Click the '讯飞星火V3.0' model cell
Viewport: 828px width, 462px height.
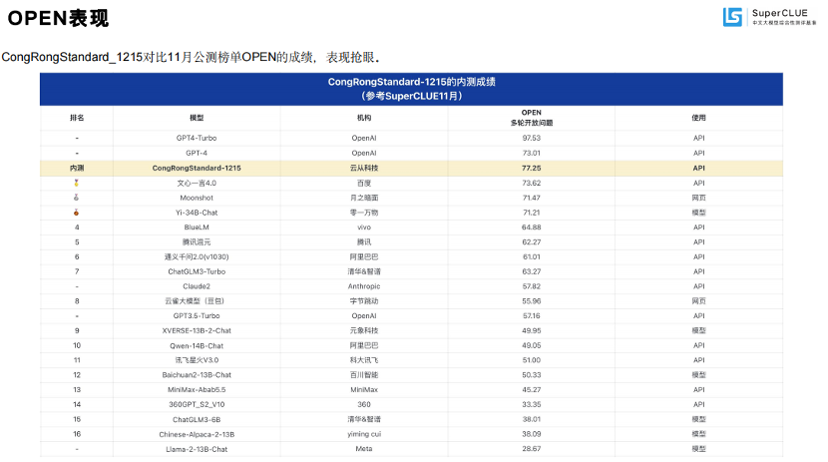coord(196,360)
